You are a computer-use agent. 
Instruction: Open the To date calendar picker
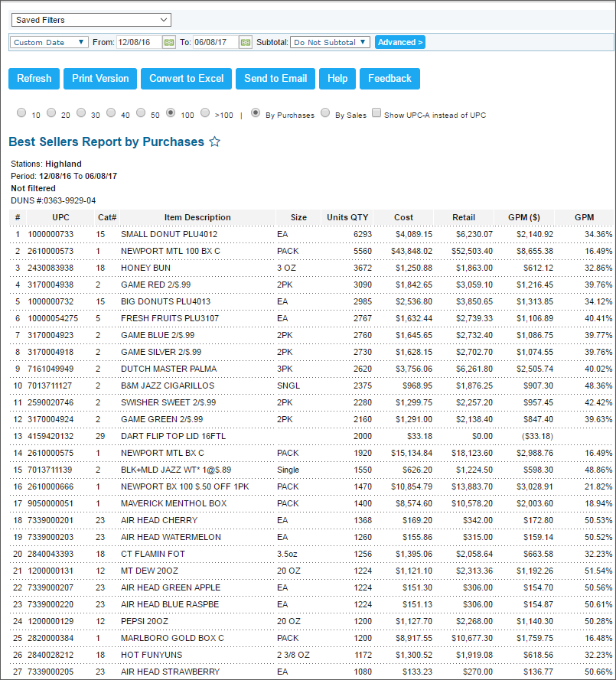pos(245,43)
